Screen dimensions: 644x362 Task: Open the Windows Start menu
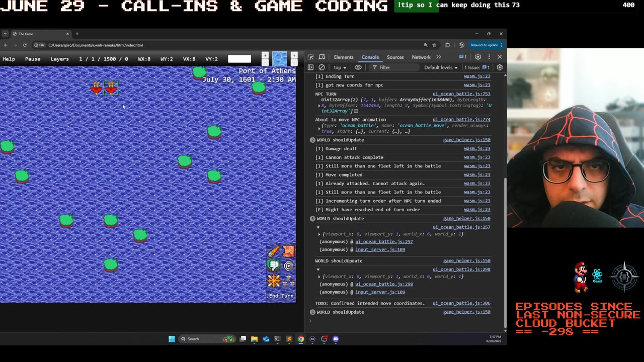172,339
